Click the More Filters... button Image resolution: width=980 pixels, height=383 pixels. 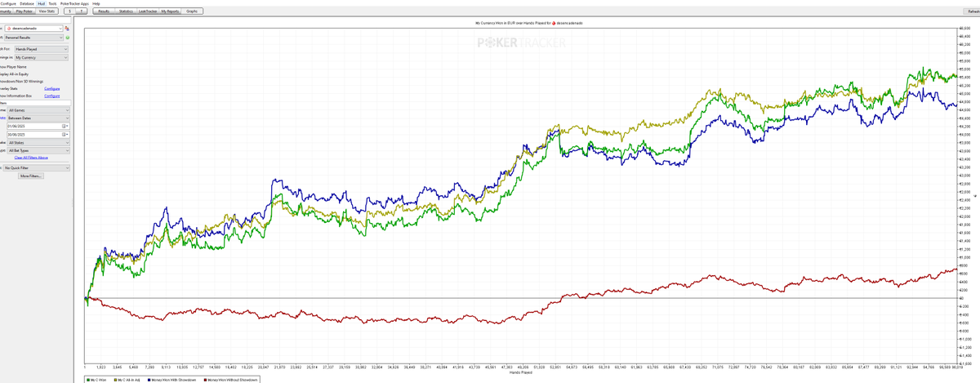31,176
